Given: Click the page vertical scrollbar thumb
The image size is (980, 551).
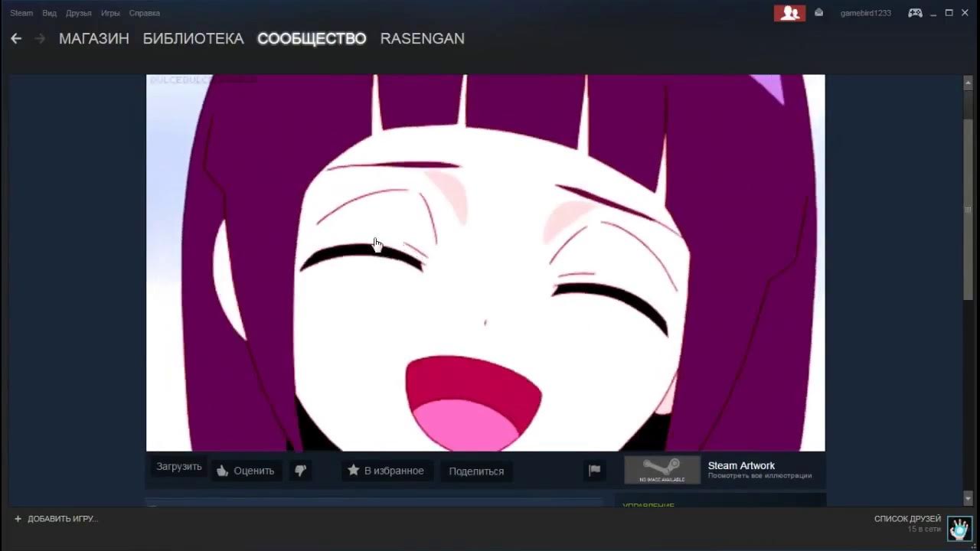Looking at the screenshot, I should point(968,210).
